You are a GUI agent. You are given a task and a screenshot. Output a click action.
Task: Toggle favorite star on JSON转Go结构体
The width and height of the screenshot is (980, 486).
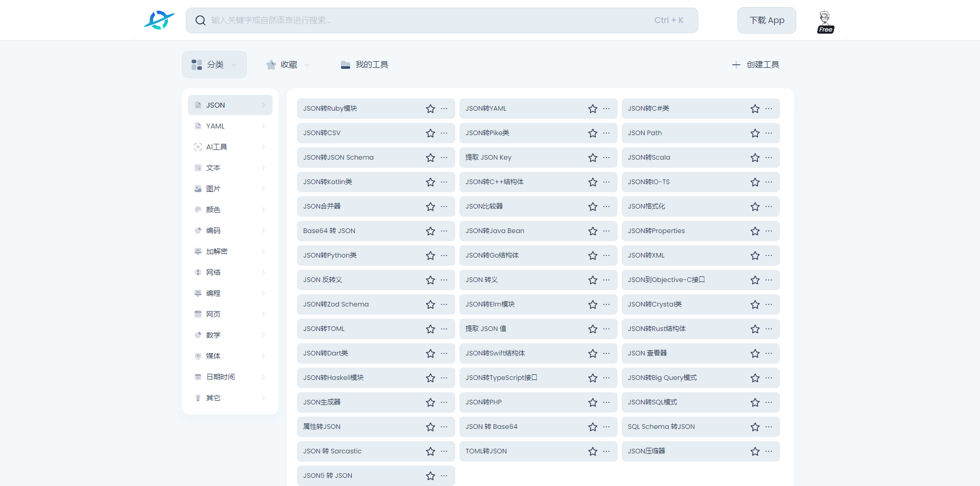[x=593, y=255]
